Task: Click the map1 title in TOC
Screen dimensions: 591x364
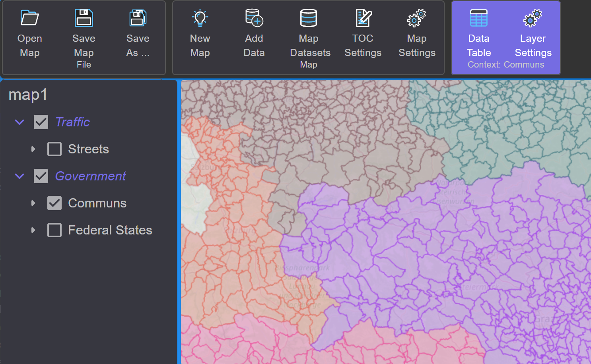Action: point(28,95)
